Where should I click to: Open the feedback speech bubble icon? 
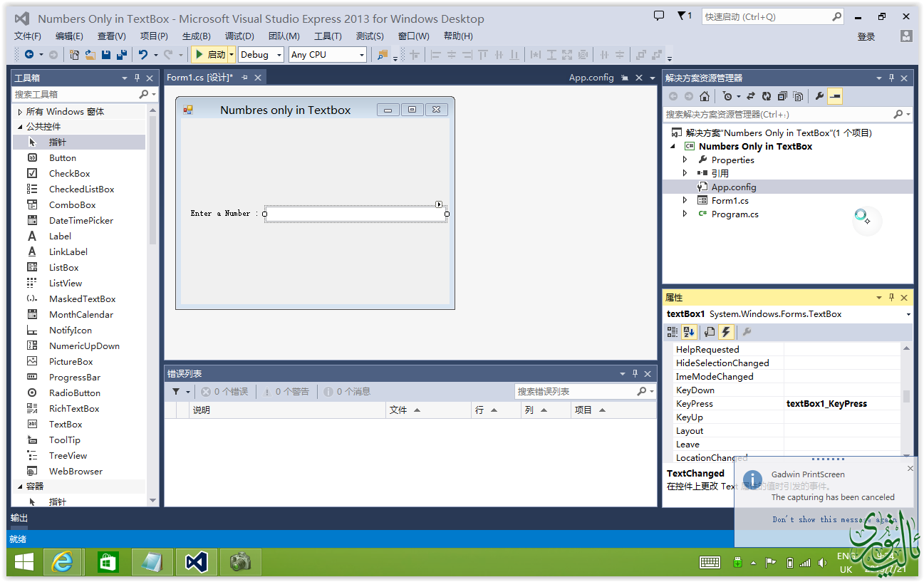pyautogui.click(x=659, y=16)
